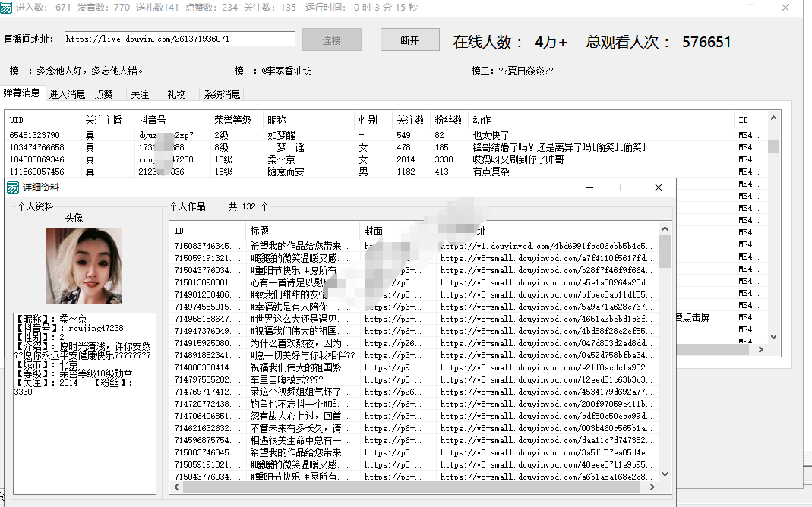This screenshot has width=812, height=507.
Task: Select the 礼物 tab
Action: (176, 94)
